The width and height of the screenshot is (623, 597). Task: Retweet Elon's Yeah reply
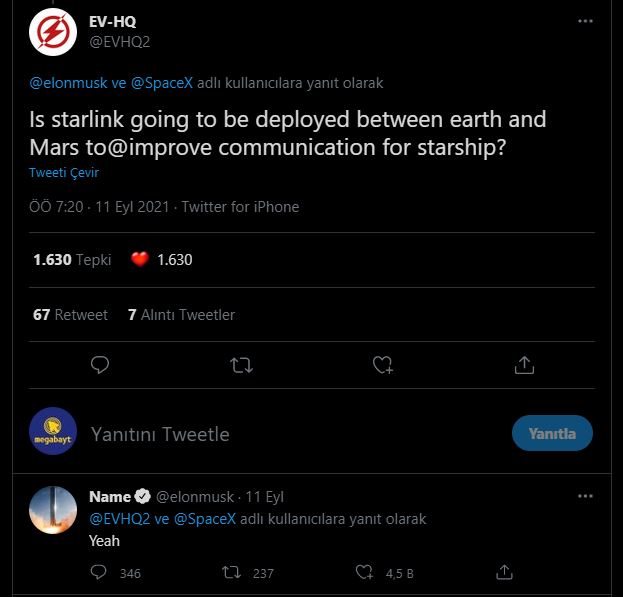coord(232,572)
